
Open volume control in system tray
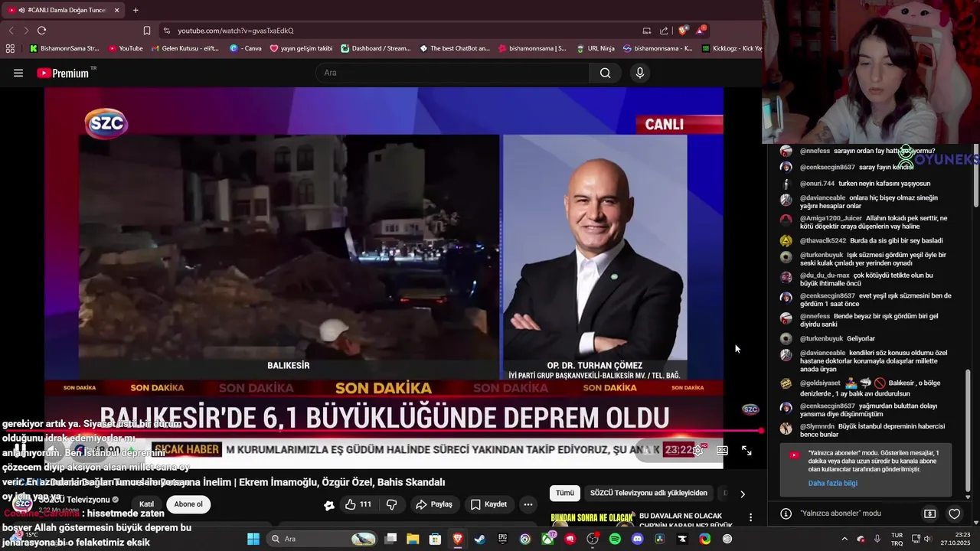pyautogui.click(x=927, y=539)
